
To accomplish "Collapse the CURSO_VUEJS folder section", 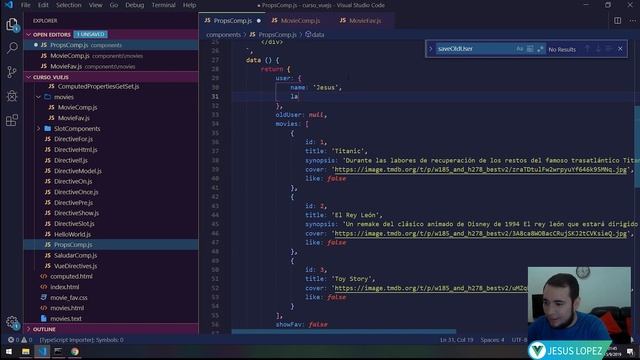I will tap(29, 77).
